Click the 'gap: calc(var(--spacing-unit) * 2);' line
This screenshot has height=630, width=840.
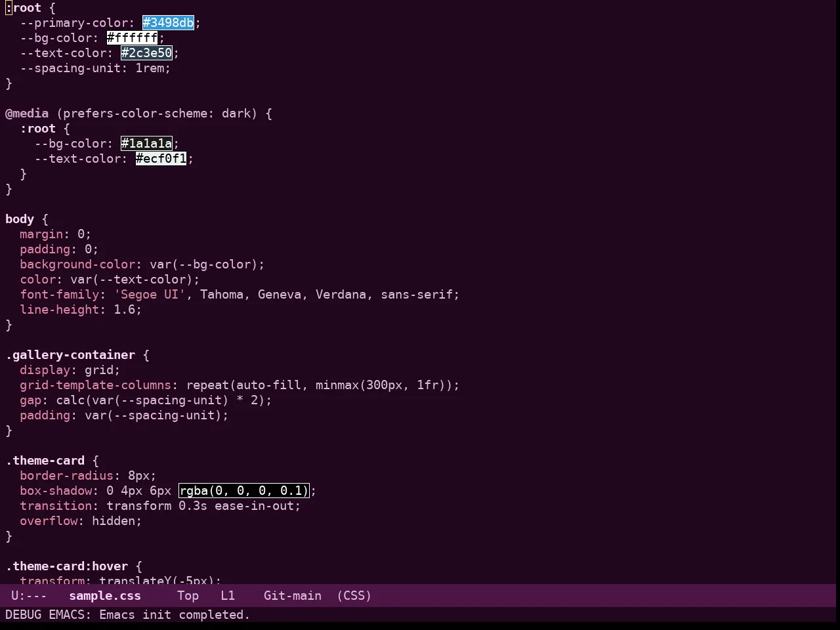click(x=146, y=400)
